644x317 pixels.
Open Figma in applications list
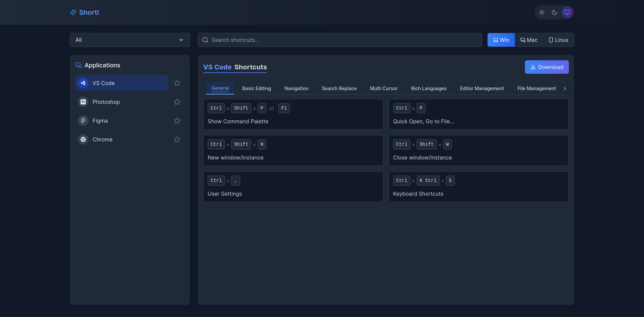(x=122, y=121)
